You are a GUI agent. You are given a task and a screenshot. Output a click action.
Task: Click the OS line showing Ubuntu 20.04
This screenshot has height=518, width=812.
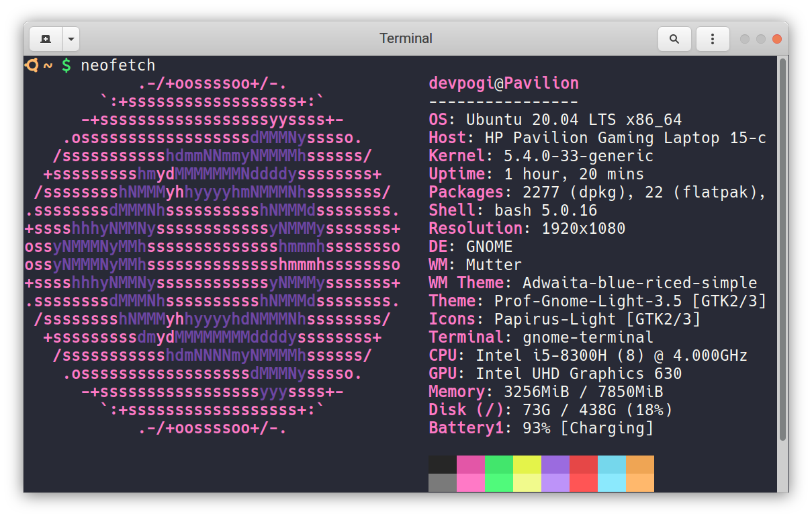pyautogui.click(x=555, y=120)
